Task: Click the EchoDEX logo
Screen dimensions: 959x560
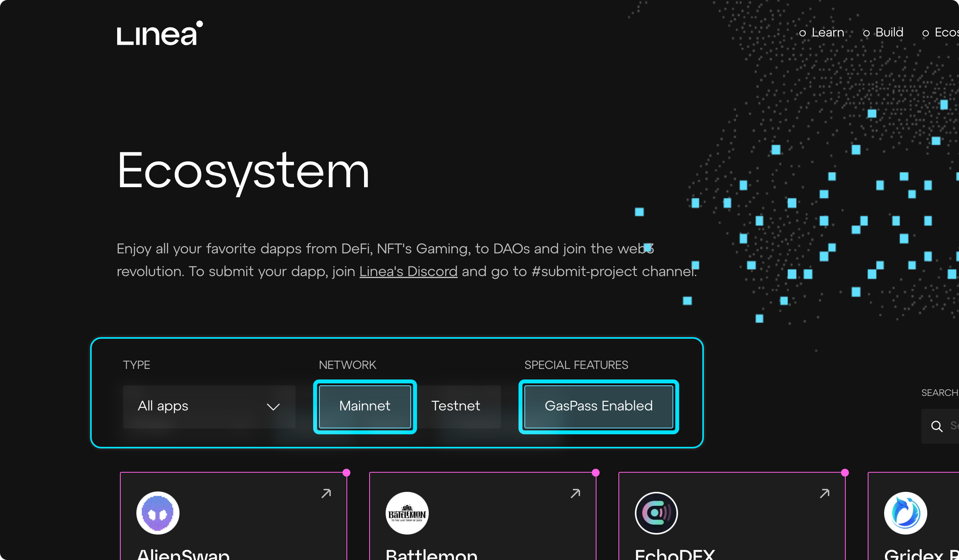Action: point(656,513)
